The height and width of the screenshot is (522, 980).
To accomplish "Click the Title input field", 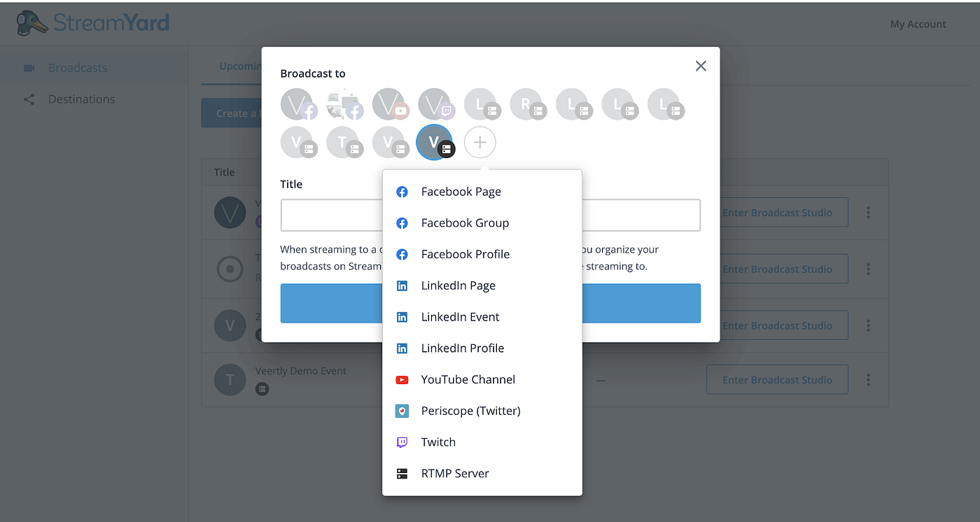I will (490, 216).
